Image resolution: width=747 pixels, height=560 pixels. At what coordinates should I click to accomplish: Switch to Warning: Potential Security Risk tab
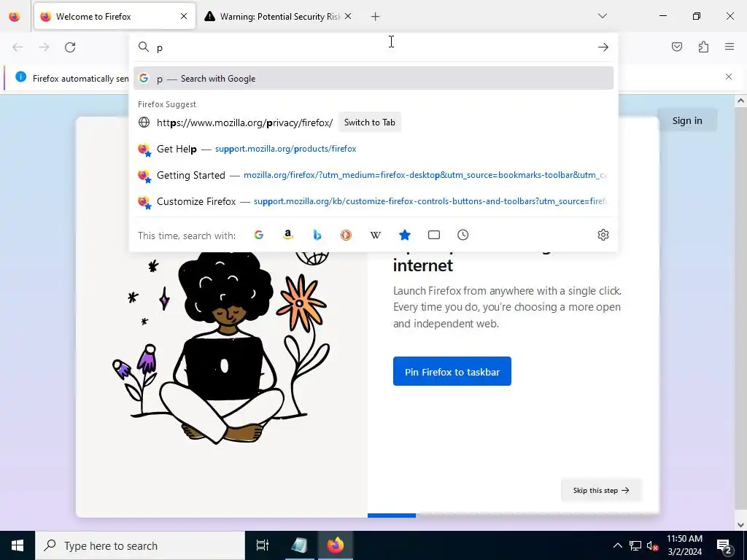pos(279,16)
